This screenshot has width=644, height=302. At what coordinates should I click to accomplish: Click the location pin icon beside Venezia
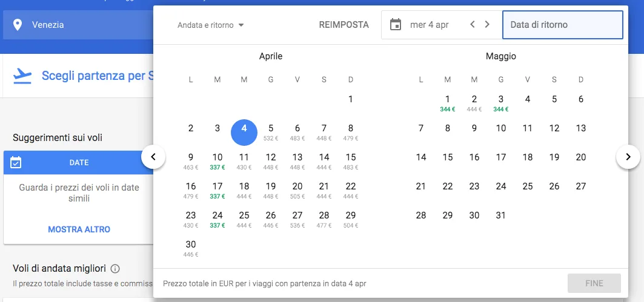[x=18, y=25]
